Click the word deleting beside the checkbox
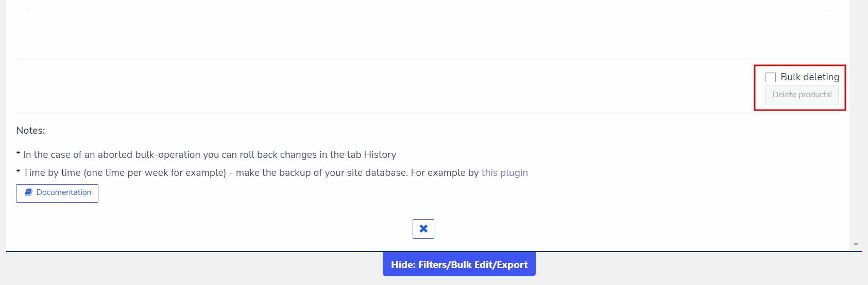This screenshot has width=868, height=285. point(821,77)
